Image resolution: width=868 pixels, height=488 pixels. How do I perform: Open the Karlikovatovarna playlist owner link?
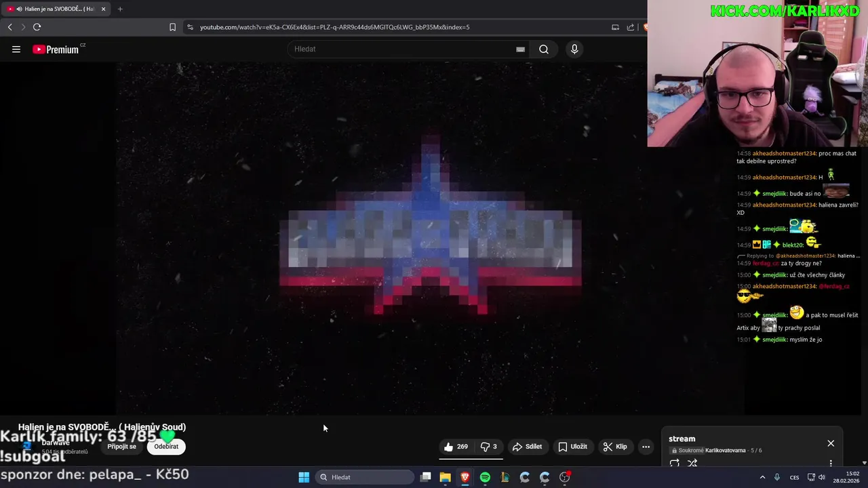[726, 451]
